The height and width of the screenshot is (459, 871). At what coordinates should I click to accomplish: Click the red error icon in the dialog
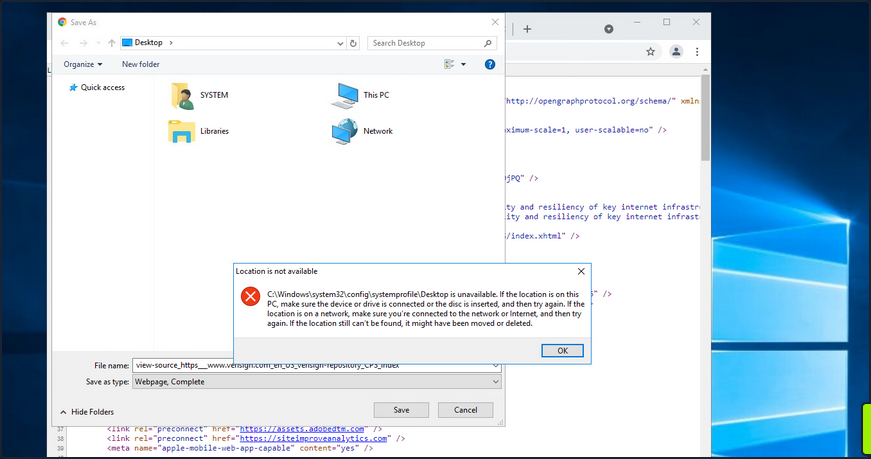[251, 296]
